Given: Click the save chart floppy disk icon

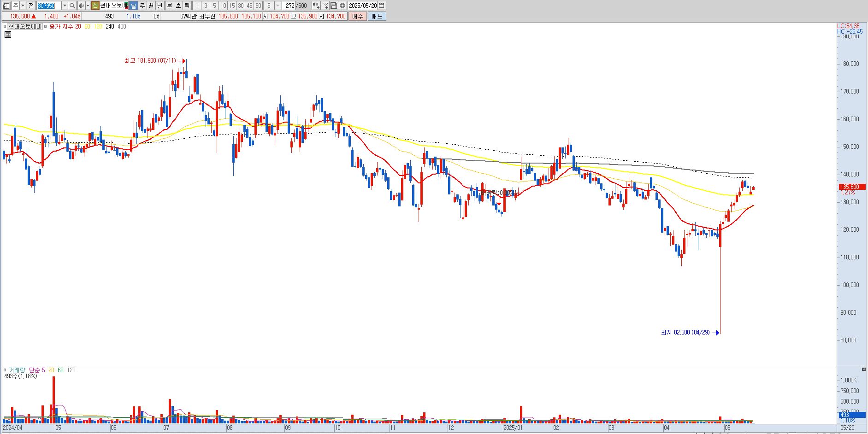Looking at the screenshot, I should click(x=334, y=6).
